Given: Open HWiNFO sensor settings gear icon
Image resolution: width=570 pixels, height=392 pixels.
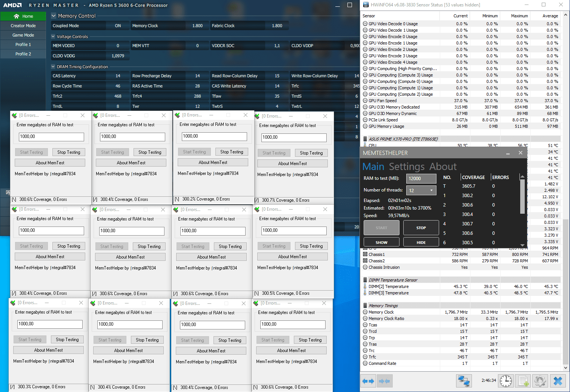Looking at the screenshot, I should click(540, 381).
